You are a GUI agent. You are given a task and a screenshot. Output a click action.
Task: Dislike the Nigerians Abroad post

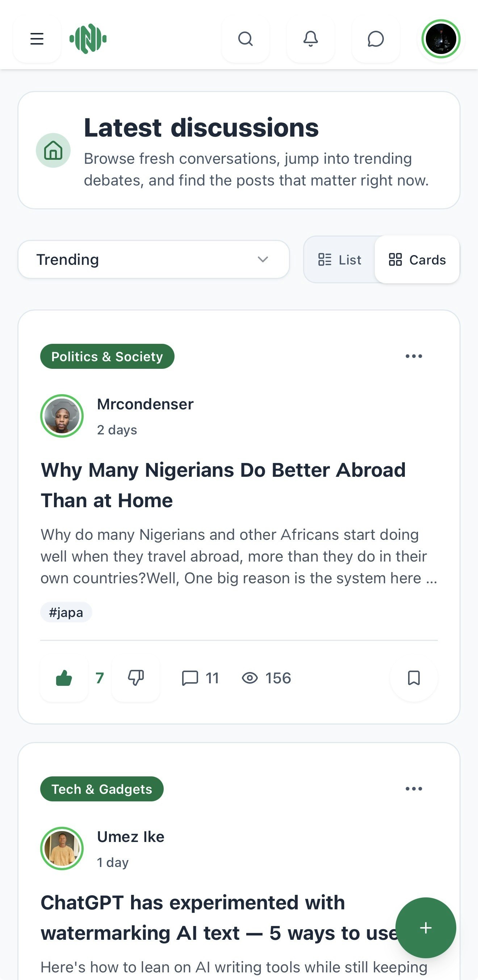click(x=136, y=678)
